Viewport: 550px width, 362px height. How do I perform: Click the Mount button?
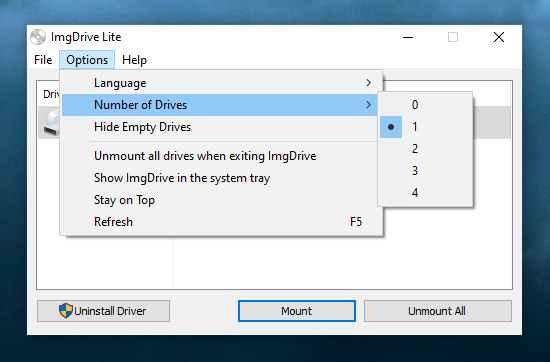point(297,311)
